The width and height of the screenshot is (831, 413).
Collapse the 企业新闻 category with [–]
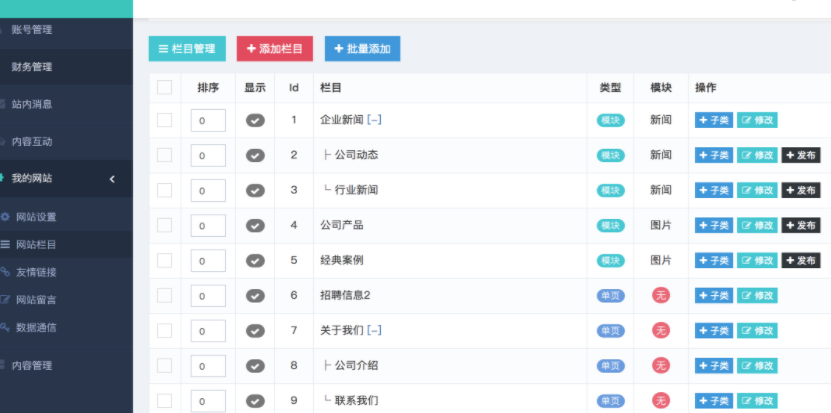point(374,120)
